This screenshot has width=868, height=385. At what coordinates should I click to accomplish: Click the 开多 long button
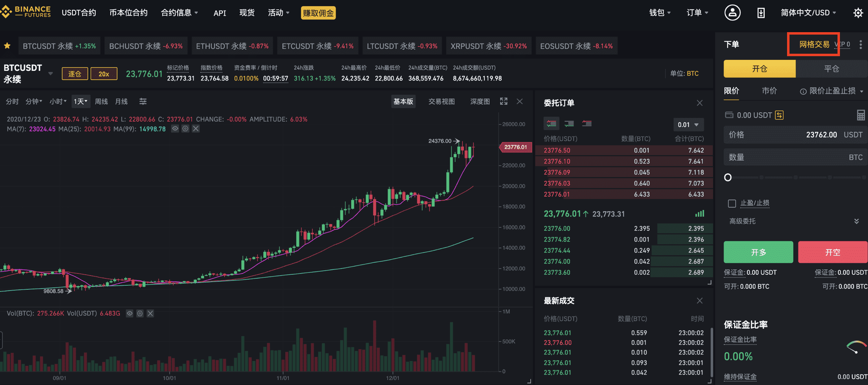(x=758, y=252)
